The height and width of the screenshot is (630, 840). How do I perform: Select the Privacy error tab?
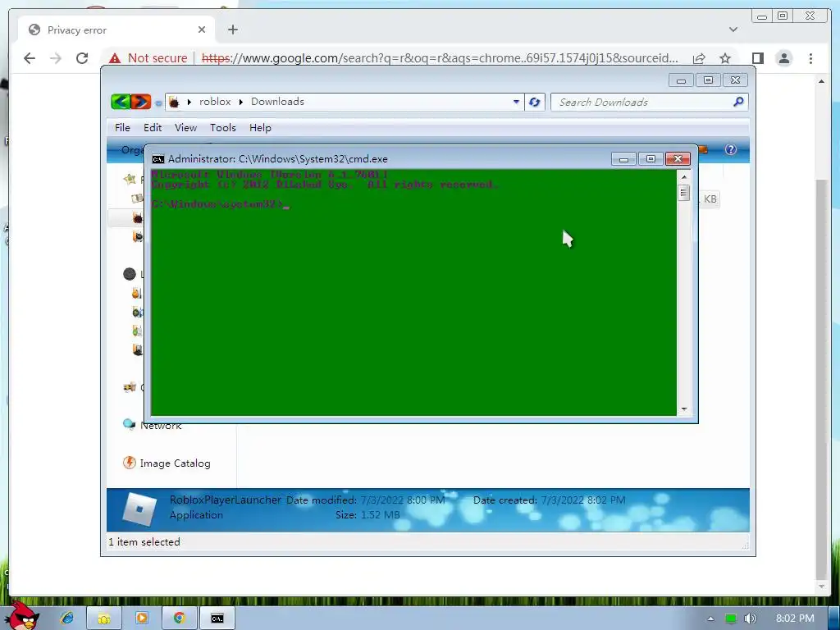tap(116, 30)
